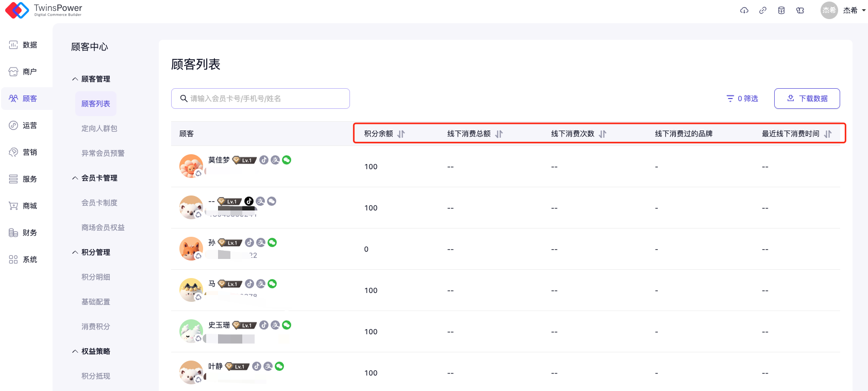Click 史玉珊's Alipay channel icon
The height and width of the screenshot is (391, 868).
point(275,325)
